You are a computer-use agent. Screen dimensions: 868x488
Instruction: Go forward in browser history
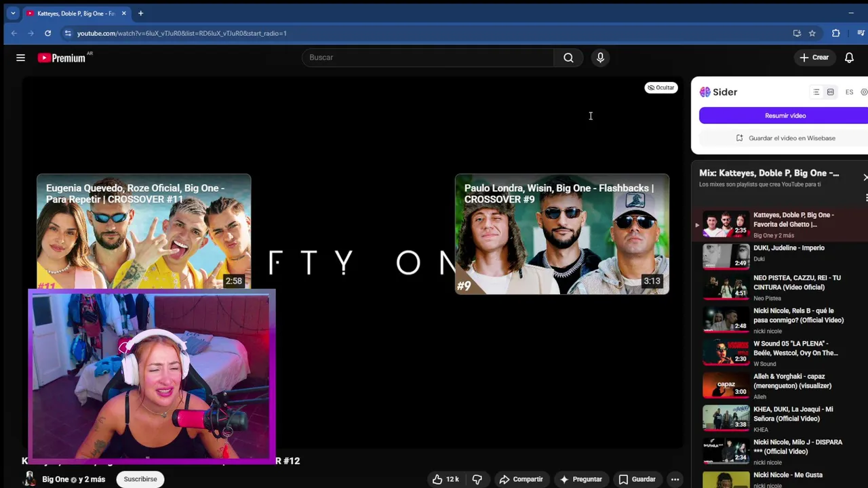tap(31, 33)
